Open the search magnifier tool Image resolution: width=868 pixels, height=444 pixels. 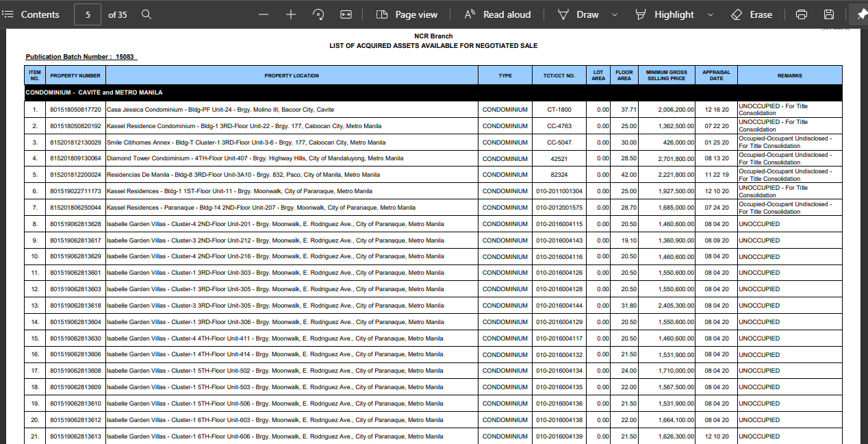(x=146, y=14)
